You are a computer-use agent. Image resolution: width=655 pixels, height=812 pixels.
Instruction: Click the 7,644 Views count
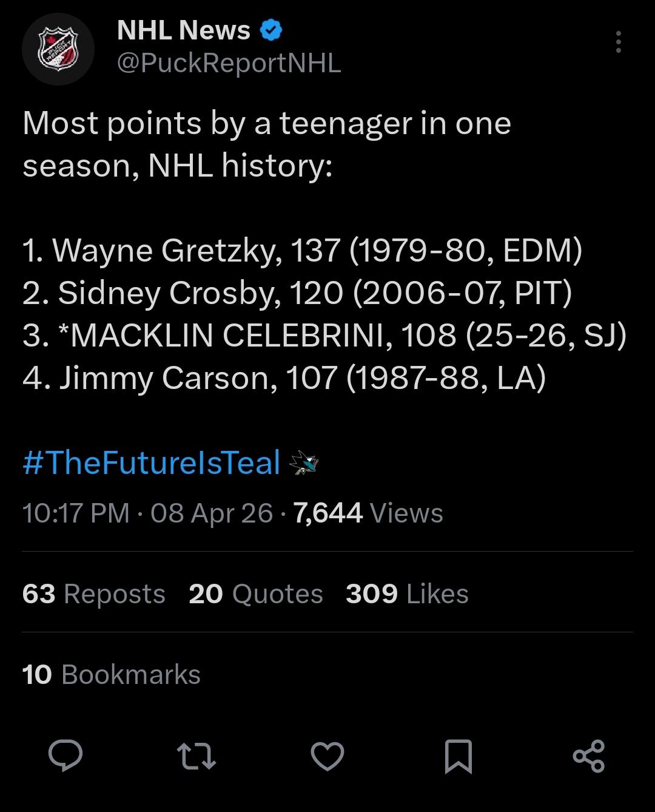368,513
